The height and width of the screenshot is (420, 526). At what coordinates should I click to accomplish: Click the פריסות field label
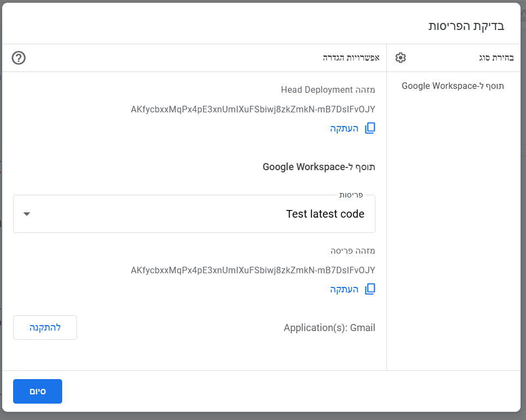[351, 195]
